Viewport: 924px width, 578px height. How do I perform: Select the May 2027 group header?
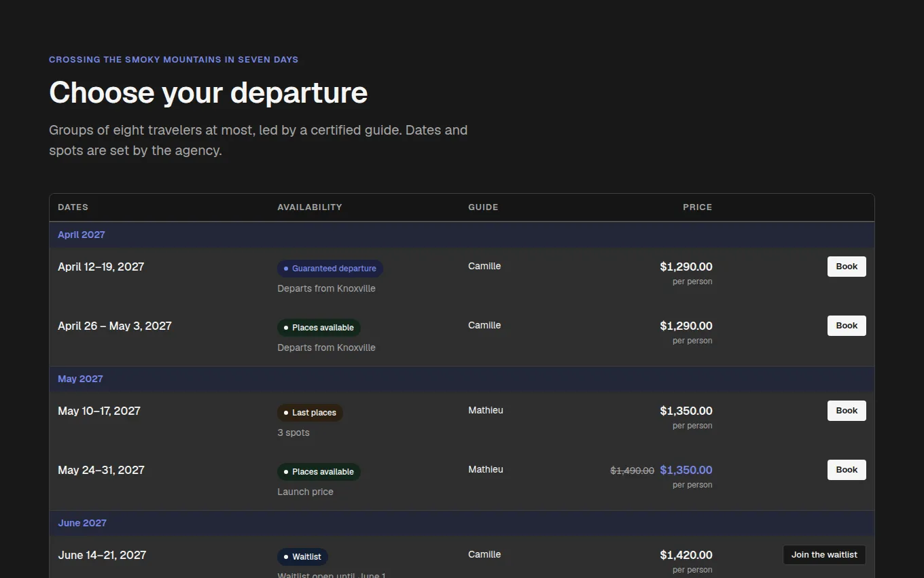[462, 379]
